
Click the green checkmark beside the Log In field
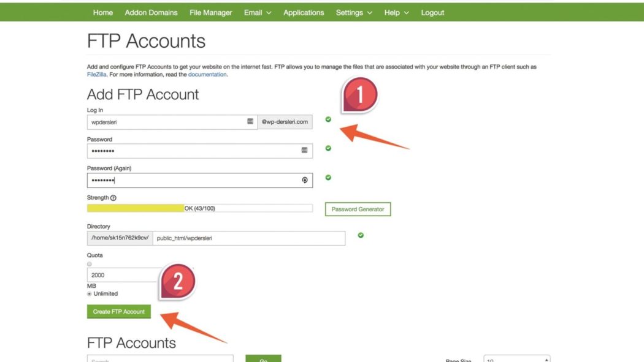point(328,119)
